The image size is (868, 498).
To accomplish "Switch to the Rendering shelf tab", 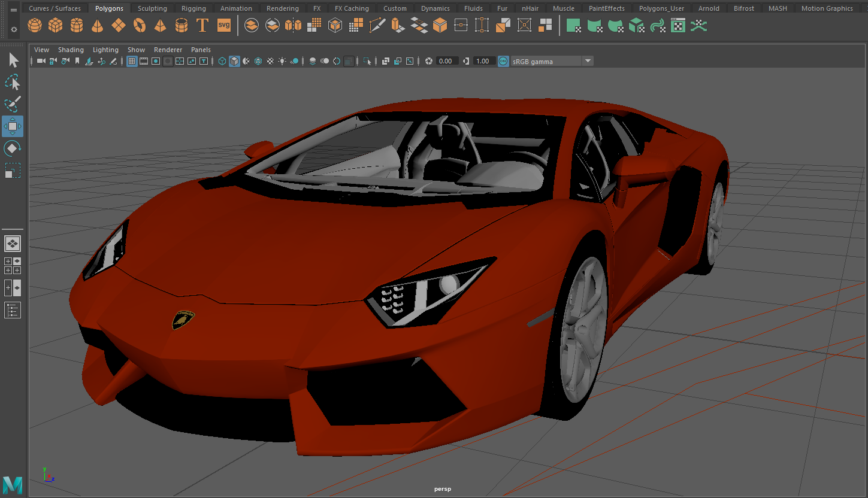I will pyautogui.click(x=283, y=8).
